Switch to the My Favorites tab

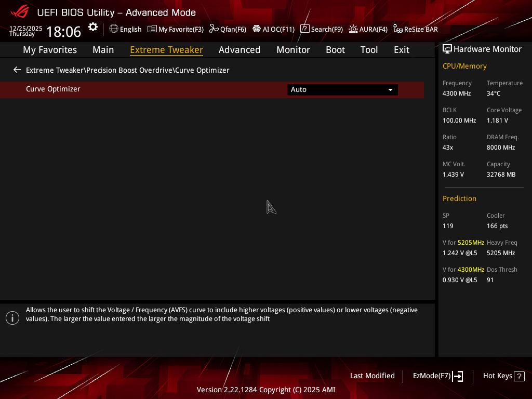tap(50, 50)
